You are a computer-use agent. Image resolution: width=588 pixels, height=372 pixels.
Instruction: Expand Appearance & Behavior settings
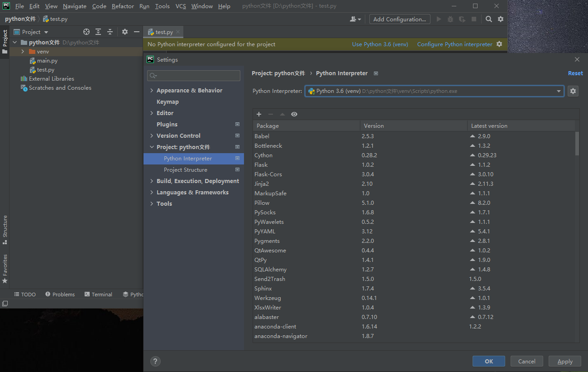coord(152,91)
